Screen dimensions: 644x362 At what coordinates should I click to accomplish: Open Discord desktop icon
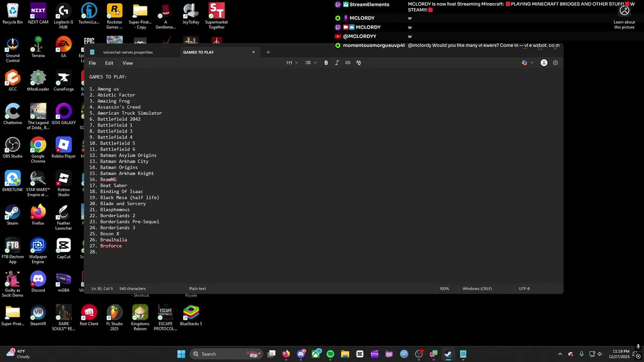click(x=38, y=282)
